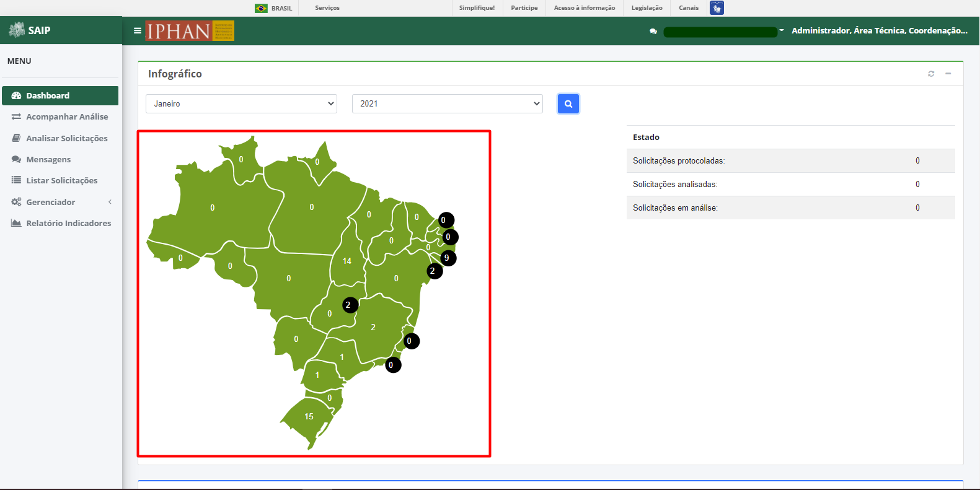Go to Dashboard menu item
The image size is (980, 490).
60,95
